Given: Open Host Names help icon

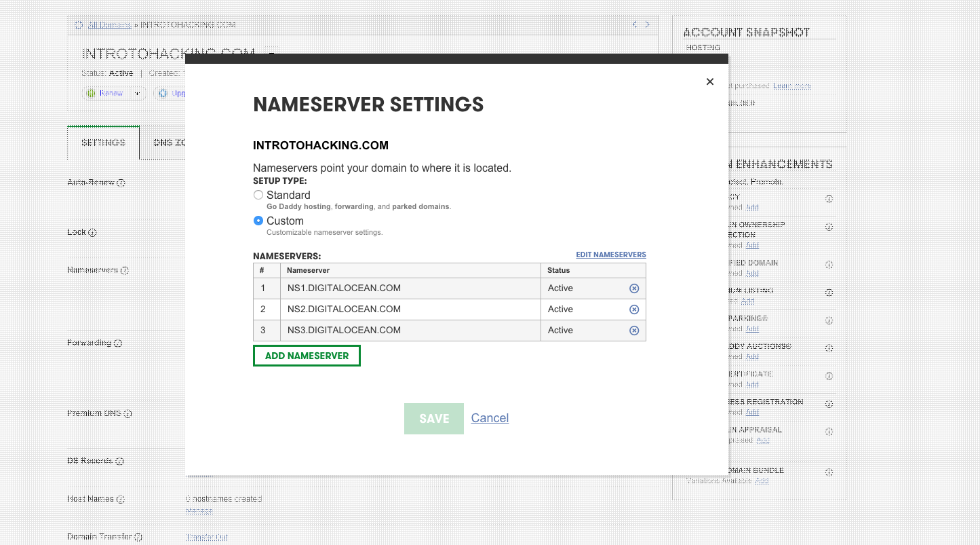Looking at the screenshot, I should (121, 500).
